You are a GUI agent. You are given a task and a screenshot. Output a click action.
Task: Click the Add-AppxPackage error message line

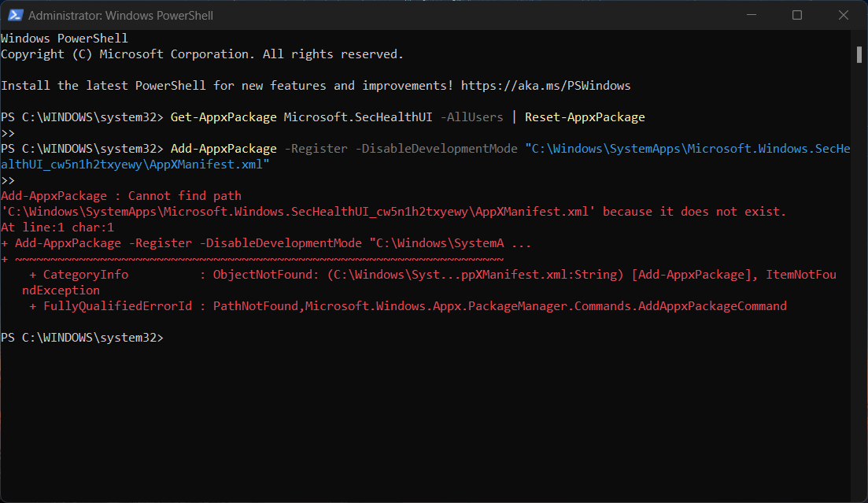[118, 195]
